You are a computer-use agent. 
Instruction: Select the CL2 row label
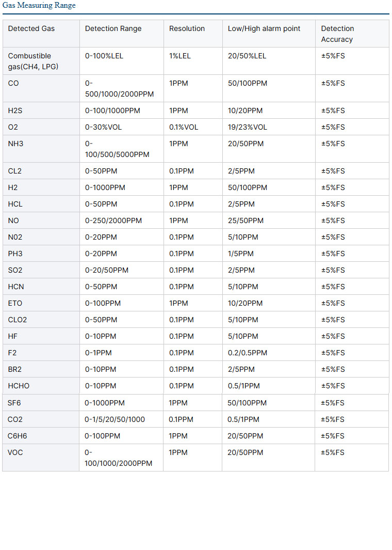(15, 171)
